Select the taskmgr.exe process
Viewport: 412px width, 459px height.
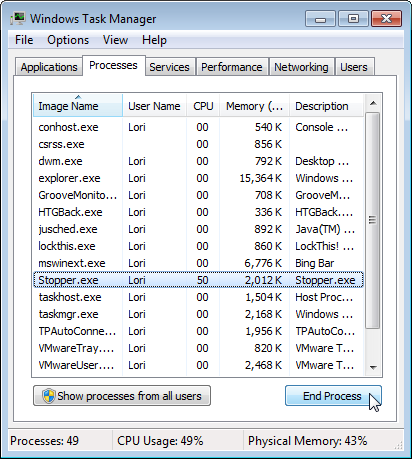point(198,314)
